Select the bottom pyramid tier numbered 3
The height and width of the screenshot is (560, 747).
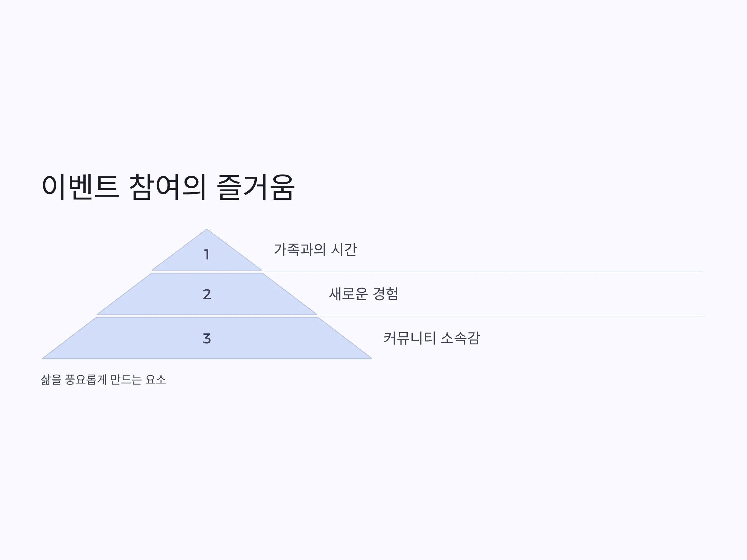[207, 338]
